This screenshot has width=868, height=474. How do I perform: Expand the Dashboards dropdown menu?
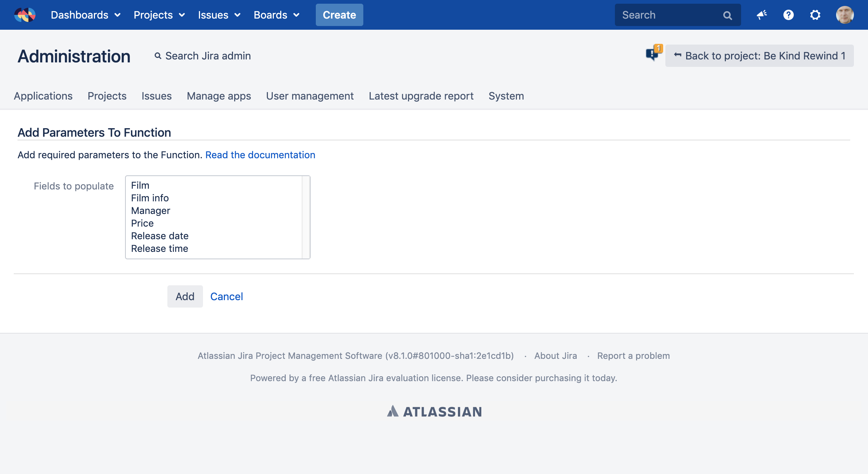point(86,15)
